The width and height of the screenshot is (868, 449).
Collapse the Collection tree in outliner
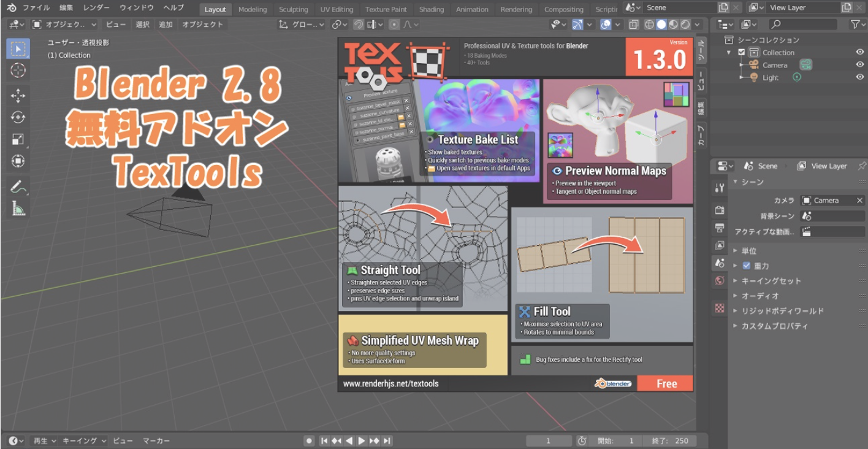click(729, 53)
